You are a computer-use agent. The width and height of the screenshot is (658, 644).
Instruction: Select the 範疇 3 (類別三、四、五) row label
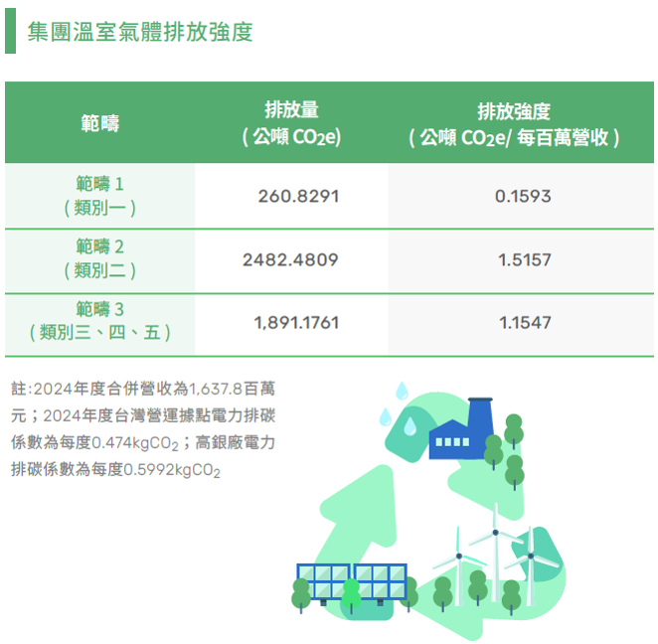pos(99,321)
